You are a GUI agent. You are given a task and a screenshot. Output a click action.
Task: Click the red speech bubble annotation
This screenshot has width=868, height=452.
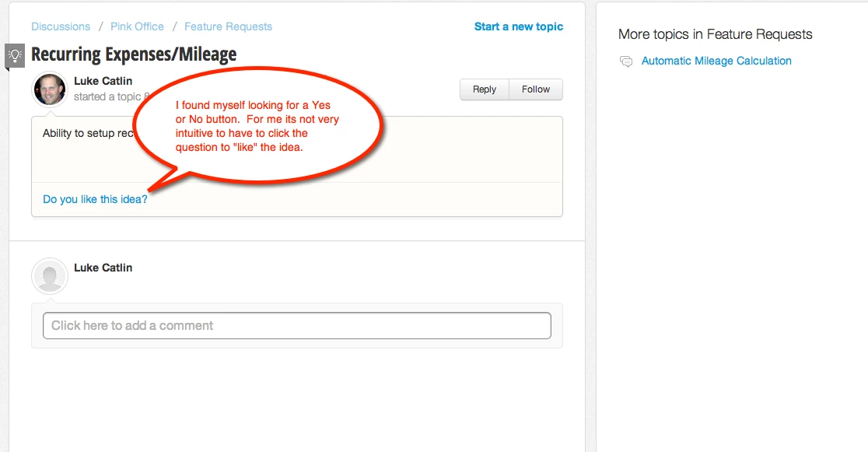pyautogui.click(x=257, y=126)
